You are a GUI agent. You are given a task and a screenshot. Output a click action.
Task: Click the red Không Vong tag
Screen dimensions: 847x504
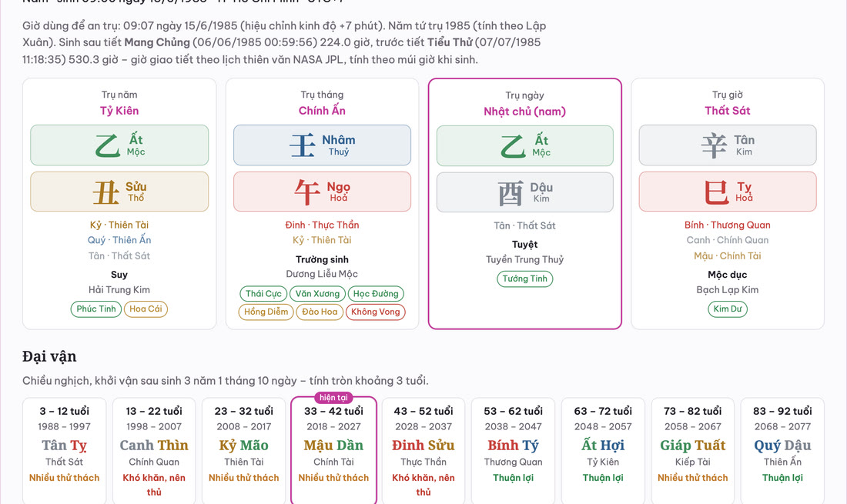tap(376, 312)
